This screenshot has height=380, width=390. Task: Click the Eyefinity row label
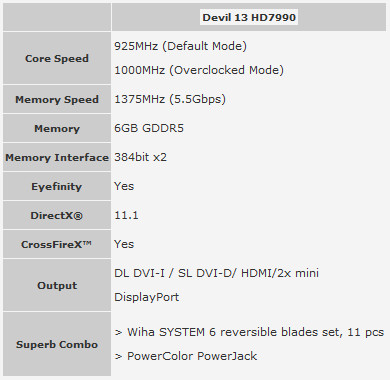pos(56,187)
